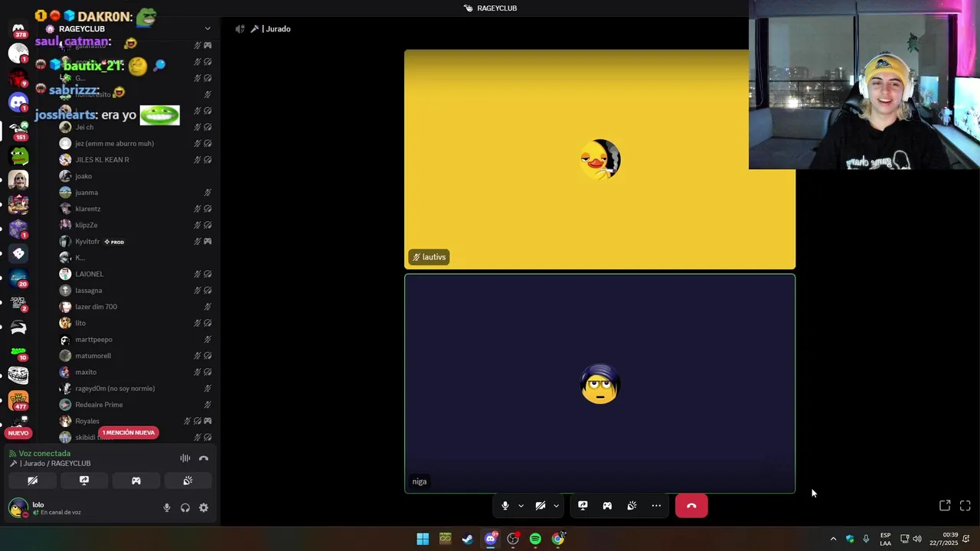Open green frog server icon
The height and width of the screenshot is (551, 980).
18,156
